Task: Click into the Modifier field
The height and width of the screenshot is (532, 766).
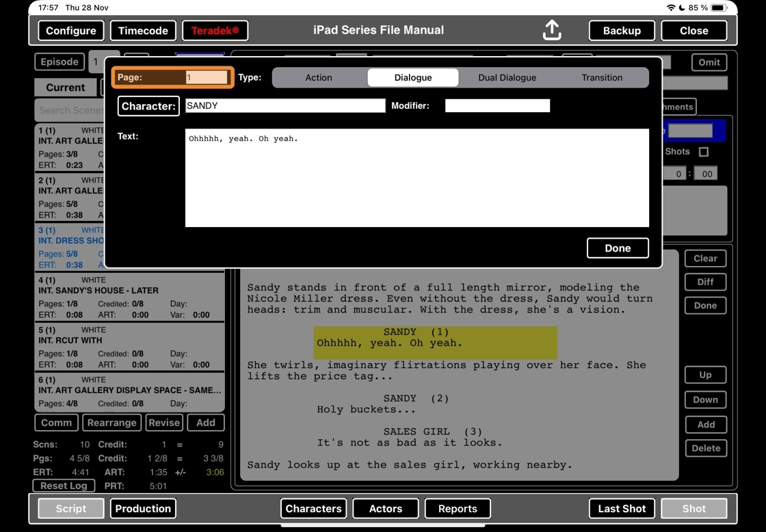Action: 497,105
